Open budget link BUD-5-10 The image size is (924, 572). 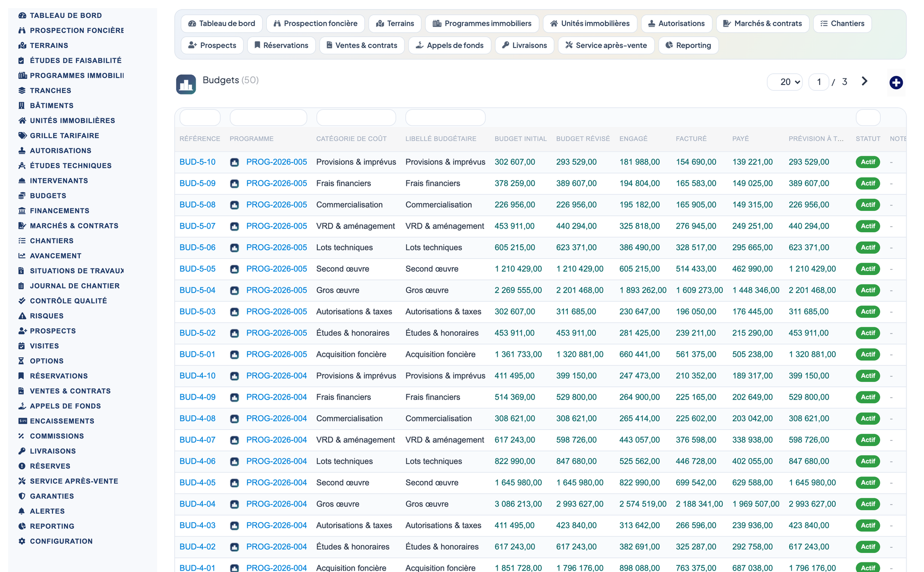coord(198,162)
